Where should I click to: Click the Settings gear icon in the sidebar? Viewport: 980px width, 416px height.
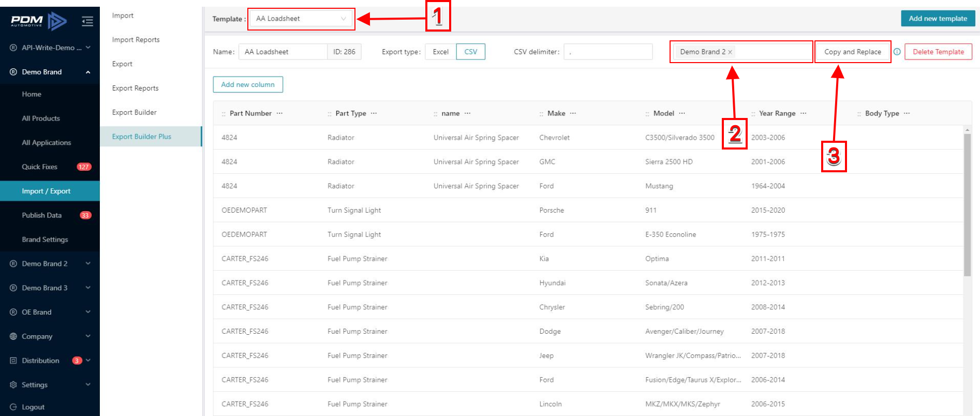click(13, 385)
